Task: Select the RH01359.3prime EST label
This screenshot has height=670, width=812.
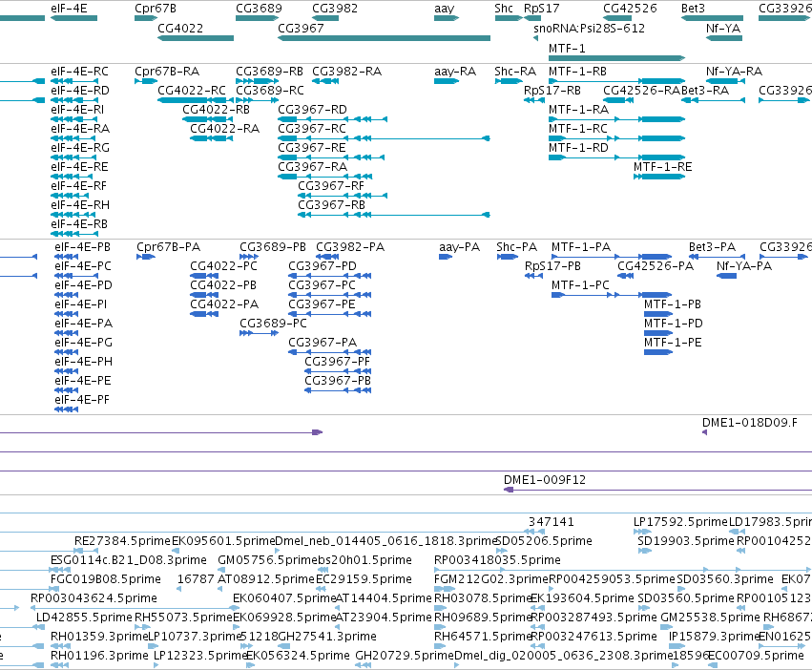Action: pos(99,636)
